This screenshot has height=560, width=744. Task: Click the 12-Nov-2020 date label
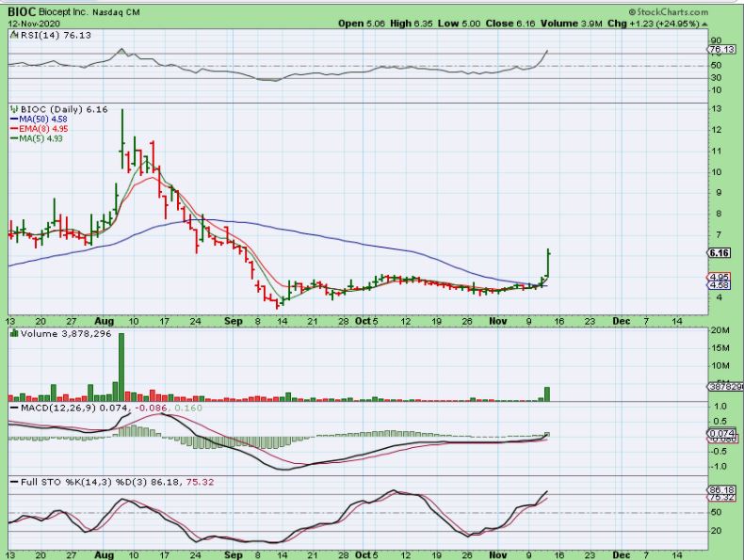click(x=33, y=24)
